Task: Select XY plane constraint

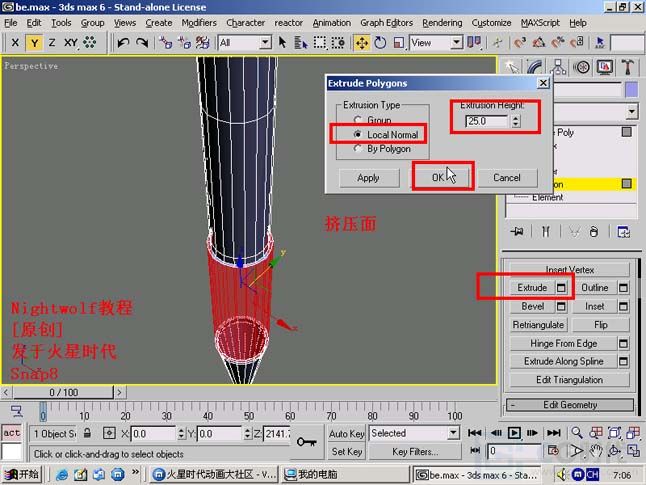Action: (x=70, y=42)
